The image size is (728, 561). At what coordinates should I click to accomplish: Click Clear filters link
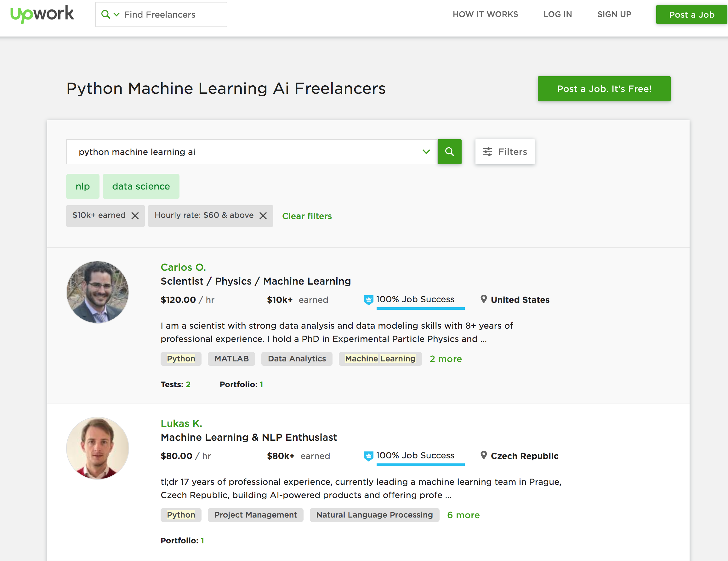307,216
